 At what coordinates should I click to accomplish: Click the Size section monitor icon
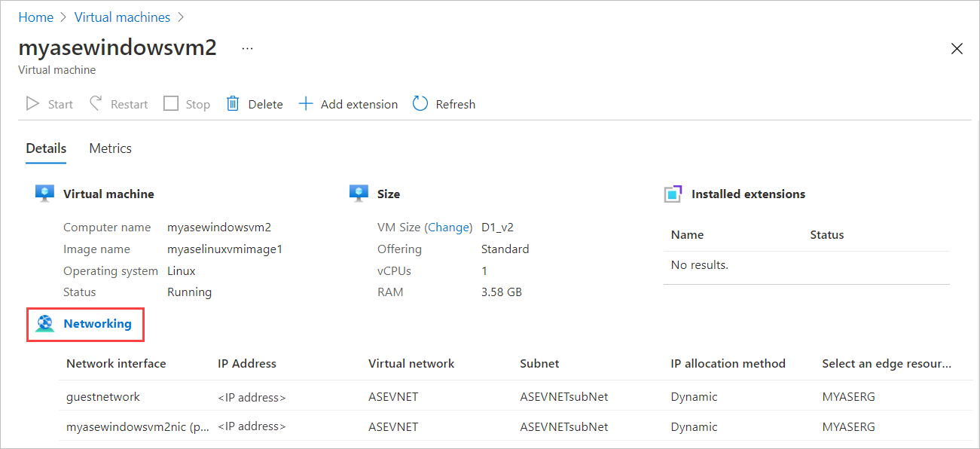click(x=359, y=194)
